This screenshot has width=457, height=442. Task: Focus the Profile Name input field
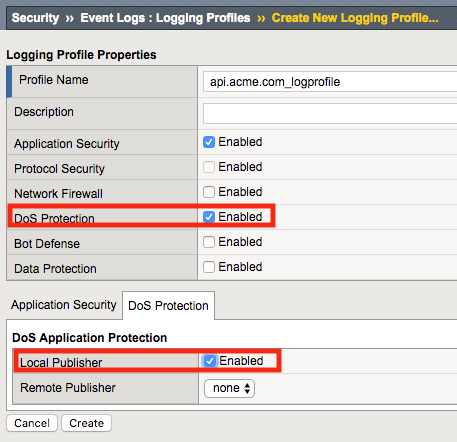point(330,82)
